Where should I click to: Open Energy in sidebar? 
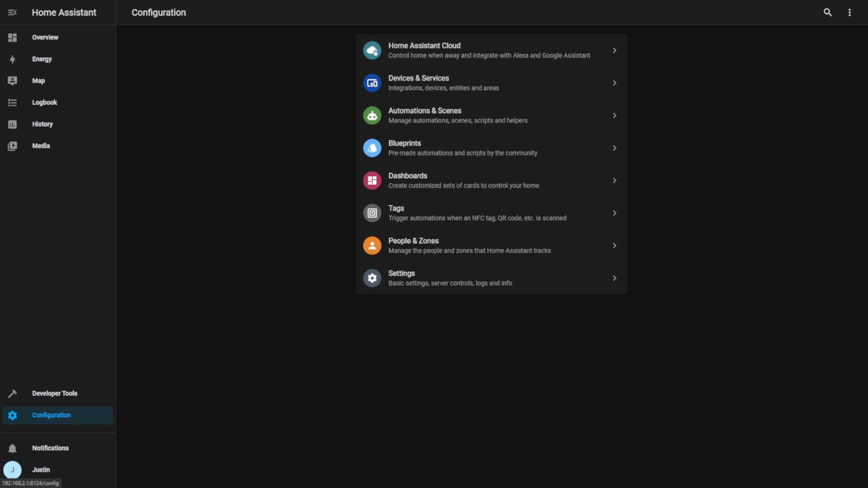[x=42, y=59]
